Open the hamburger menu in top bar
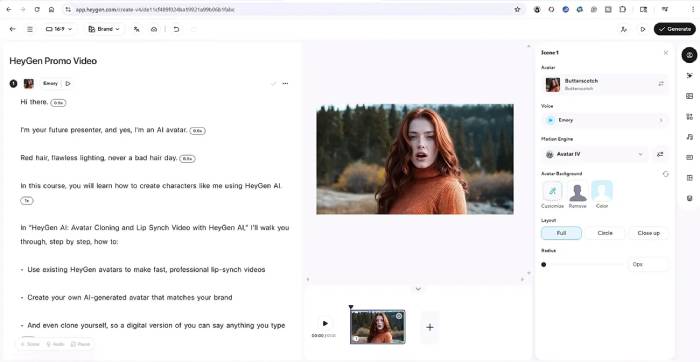 pos(30,29)
